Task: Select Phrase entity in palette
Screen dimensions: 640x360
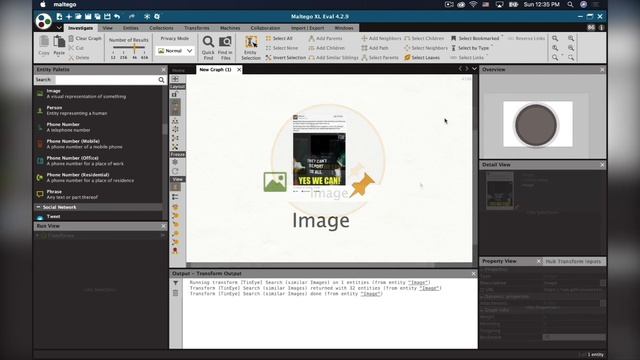Action: [99, 194]
